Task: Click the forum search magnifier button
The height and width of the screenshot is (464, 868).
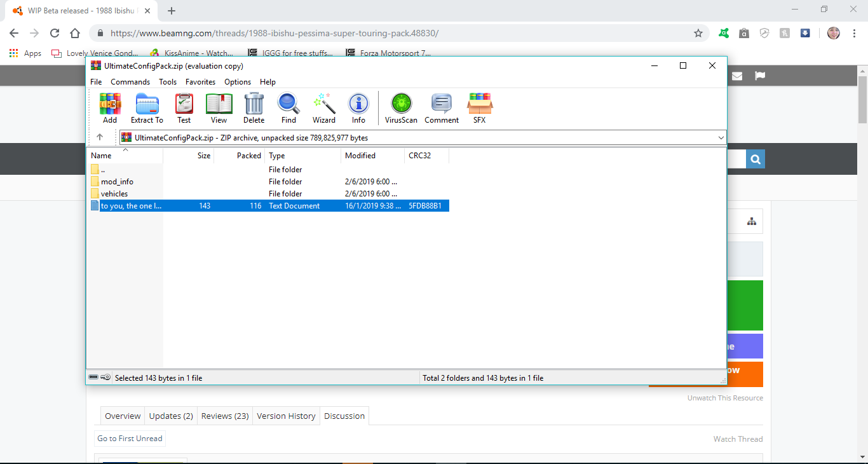Action: 756,160
